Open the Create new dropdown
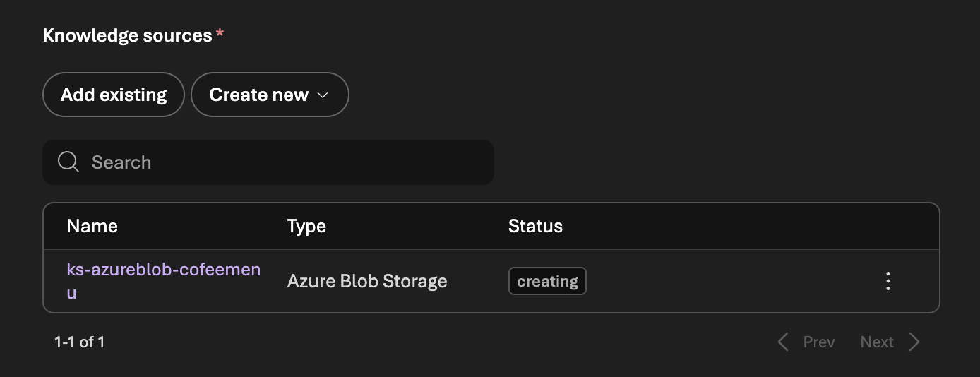Viewport: 980px width, 377px height. [x=259, y=95]
